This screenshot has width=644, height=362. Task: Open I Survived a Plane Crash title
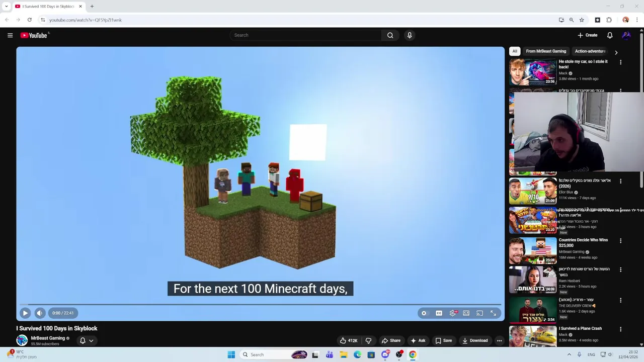click(580, 328)
